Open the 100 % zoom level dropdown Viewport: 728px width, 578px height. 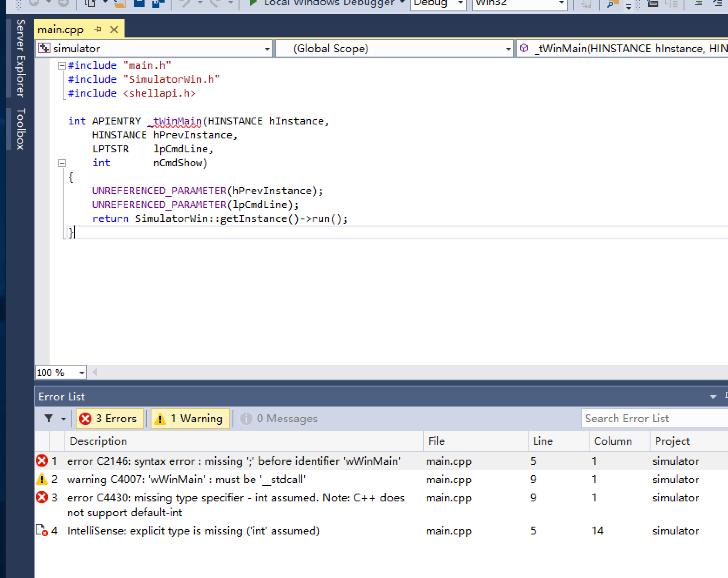point(81,373)
